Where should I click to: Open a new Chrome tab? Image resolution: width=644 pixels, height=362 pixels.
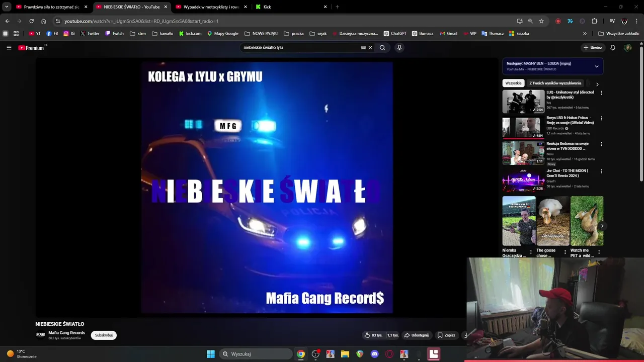[x=337, y=7]
